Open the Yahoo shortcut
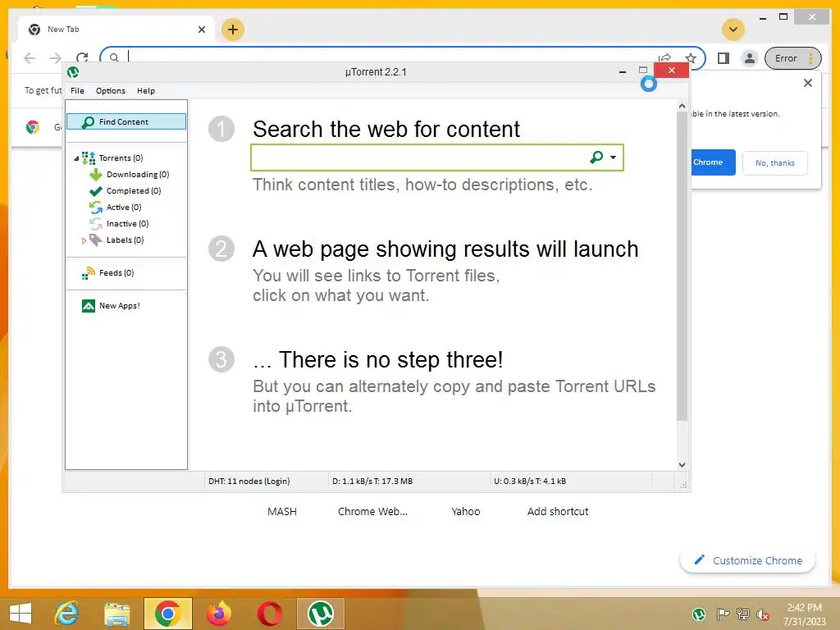The image size is (840, 630). 466,512
